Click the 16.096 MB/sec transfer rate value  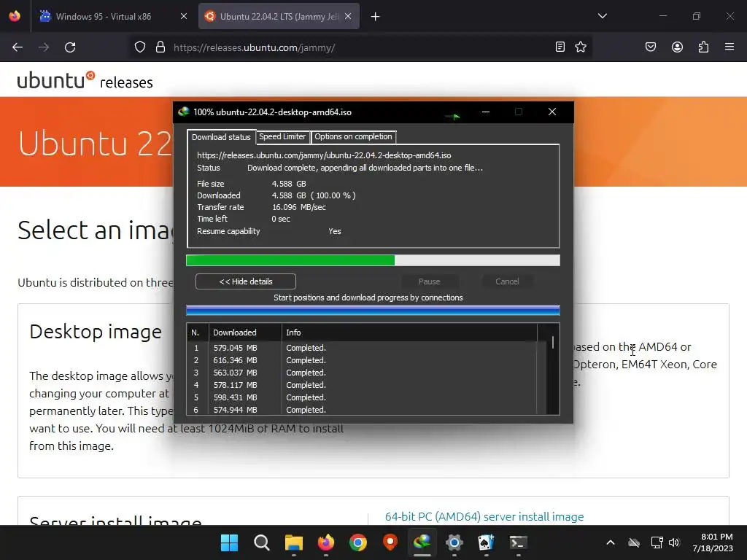click(298, 207)
